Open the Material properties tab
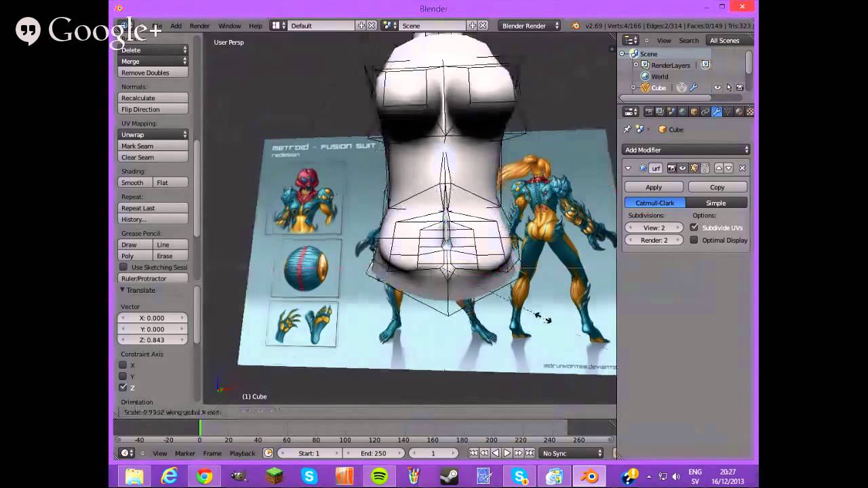This screenshot has height=488, width=868. click(739, 112)
